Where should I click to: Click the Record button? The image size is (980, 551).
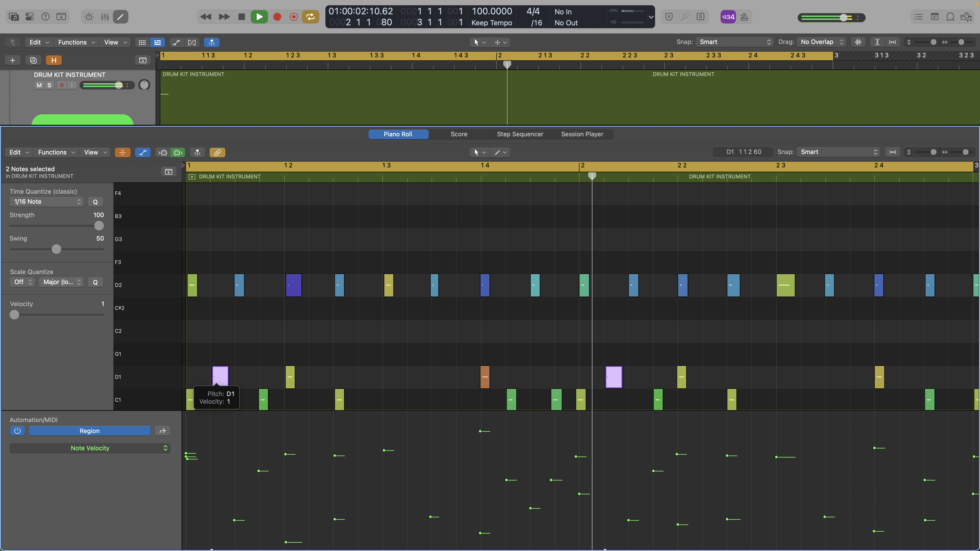point(277,17)
